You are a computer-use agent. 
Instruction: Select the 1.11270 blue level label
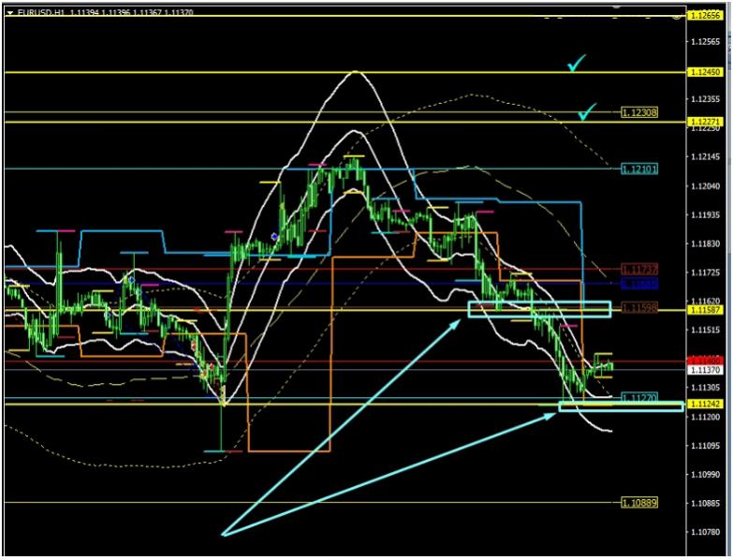pyautogui.click(x=639, y=397)
